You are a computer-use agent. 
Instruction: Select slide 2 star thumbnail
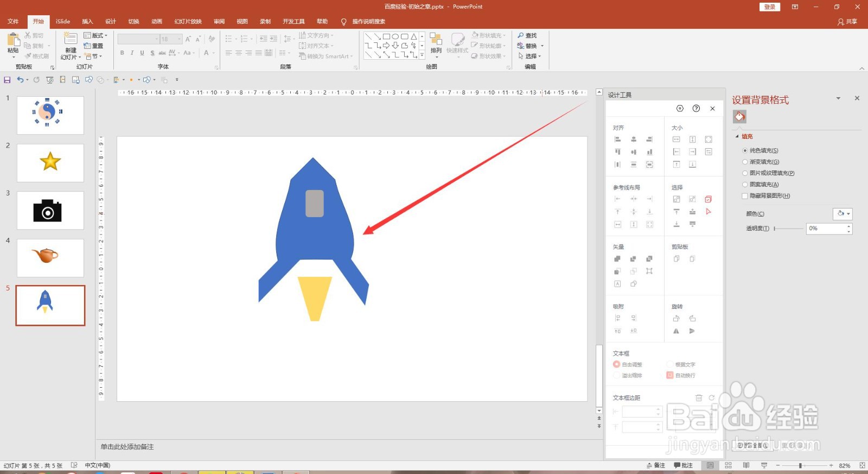[50, 163]
